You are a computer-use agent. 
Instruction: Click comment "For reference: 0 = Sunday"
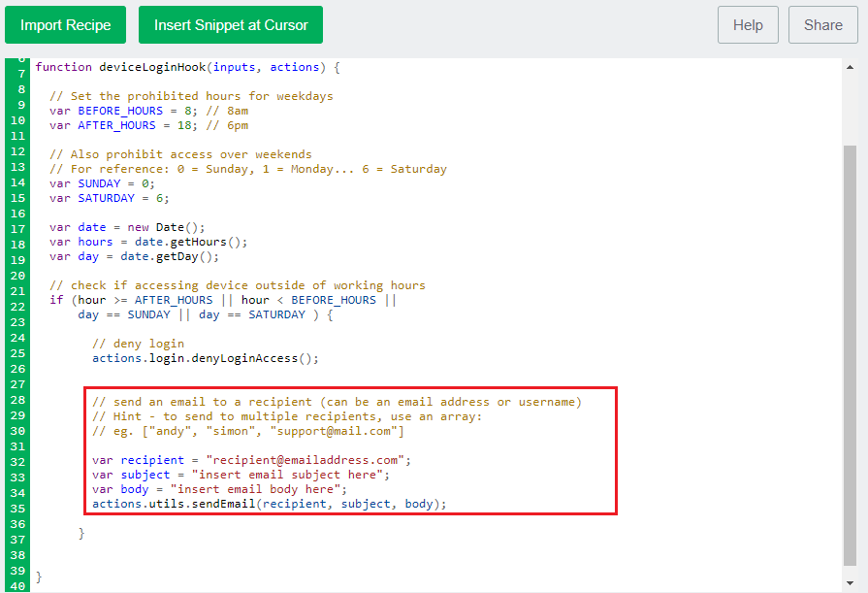click(248, 169)
